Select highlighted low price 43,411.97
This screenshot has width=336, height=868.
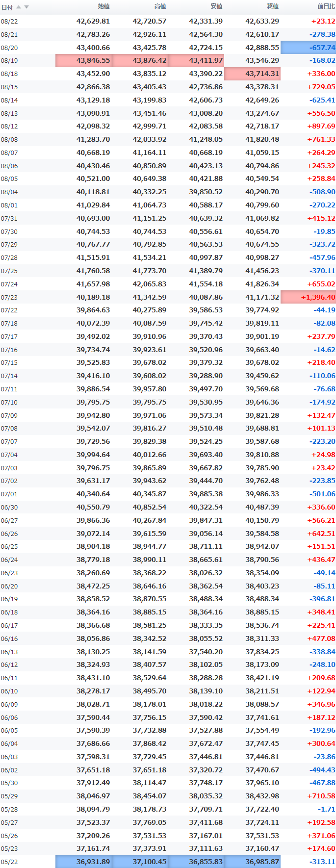(196, 60)
